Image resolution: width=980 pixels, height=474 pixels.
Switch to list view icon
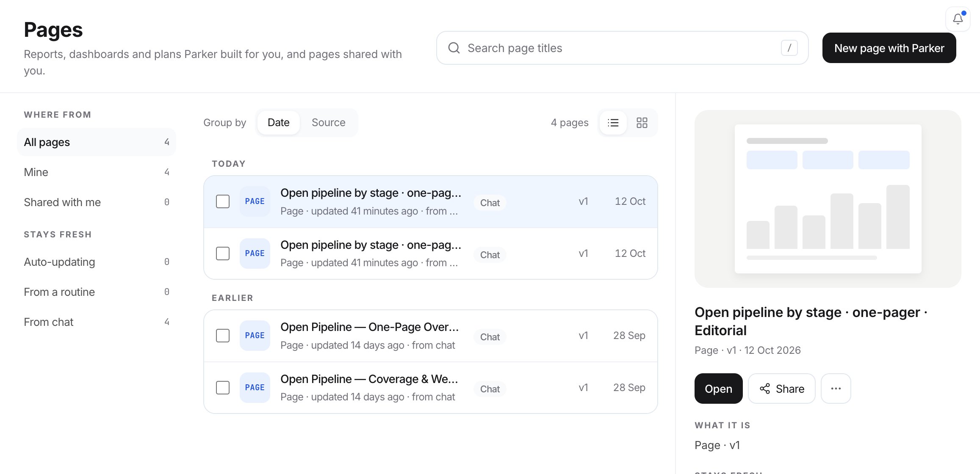point(613,123)
